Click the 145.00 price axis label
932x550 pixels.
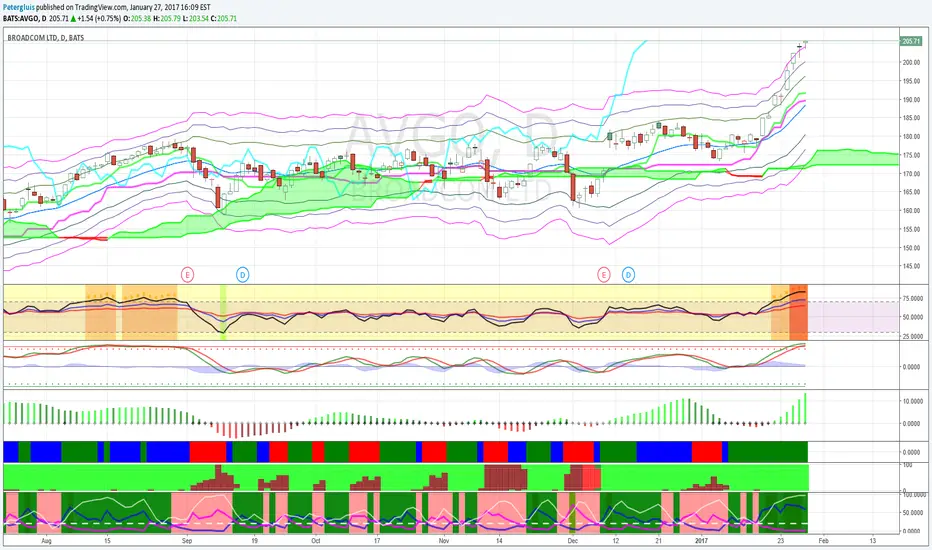[911, 266]
